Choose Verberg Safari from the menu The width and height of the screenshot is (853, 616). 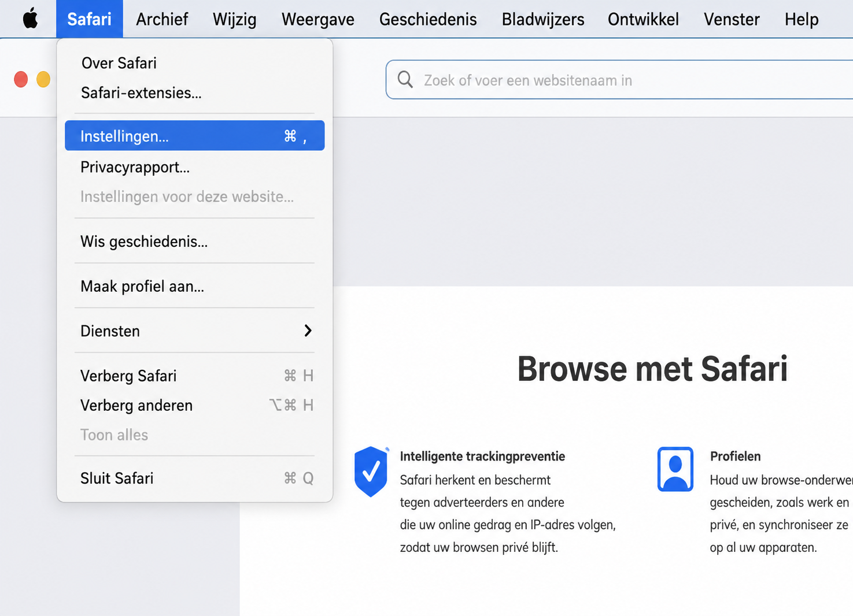194,376
